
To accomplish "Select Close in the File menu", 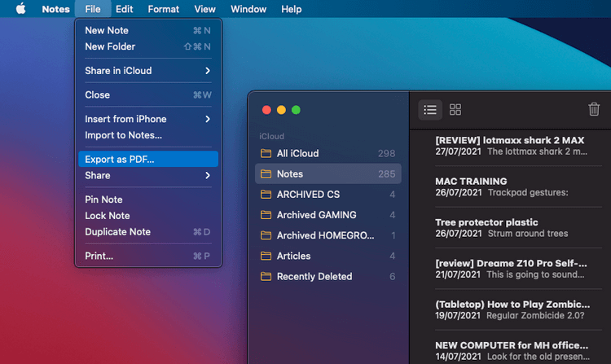I will pos(148,94).
